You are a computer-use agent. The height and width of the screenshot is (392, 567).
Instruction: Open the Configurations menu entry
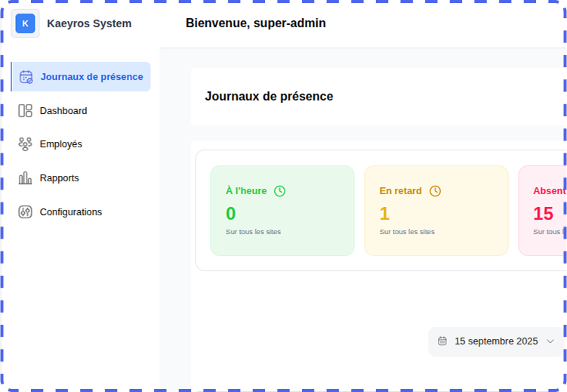point(71,212)
